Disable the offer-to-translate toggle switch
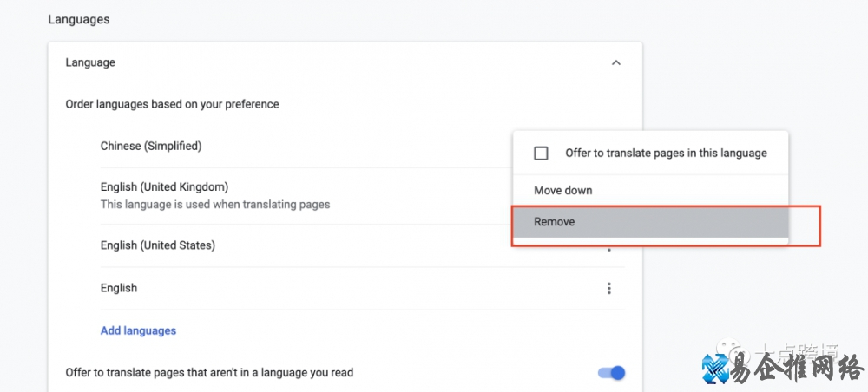 click(611, 373)
